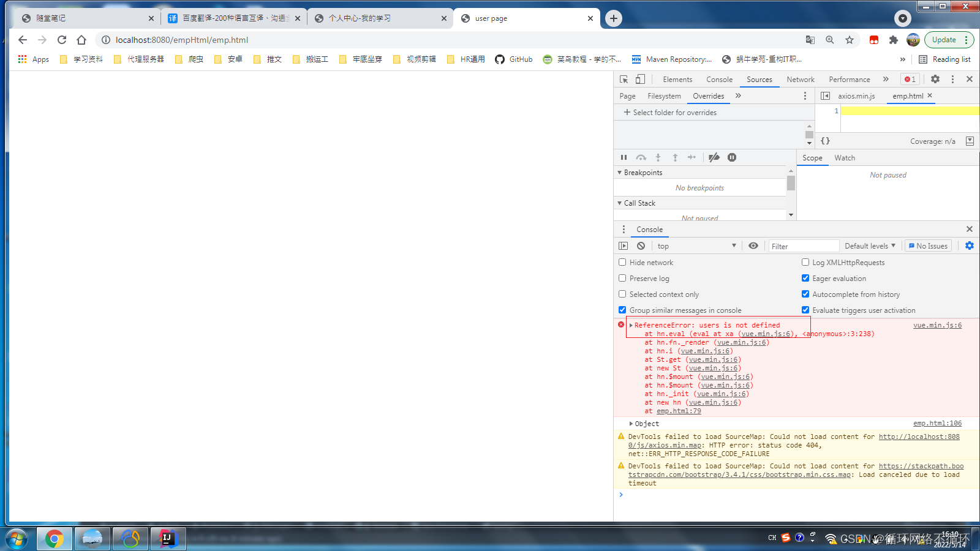Enable the Hide network checkbox
The height and width of the screenshot is (551, 980).
click(x=622, y=262)
